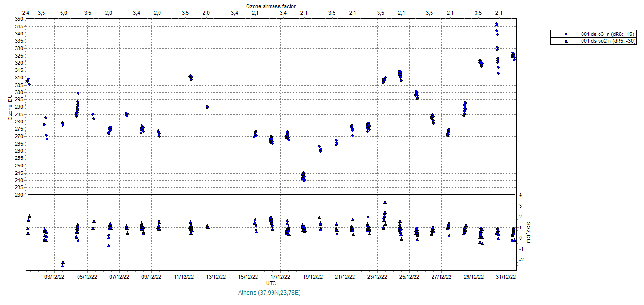Click the 'Ozone airmass factor' top axis title
This screenshot has width=644, height=305.
pyautogui.click(x=270, y=6)
